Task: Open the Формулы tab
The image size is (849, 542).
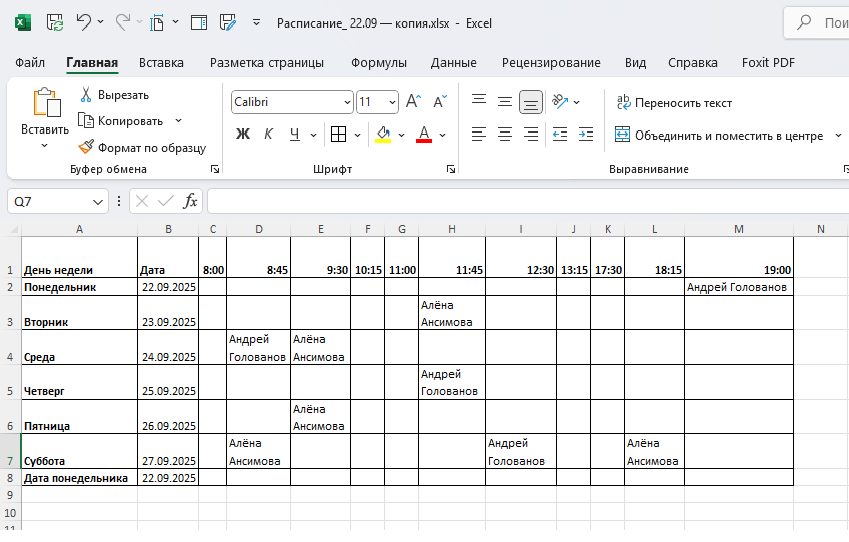Action: 378,63
